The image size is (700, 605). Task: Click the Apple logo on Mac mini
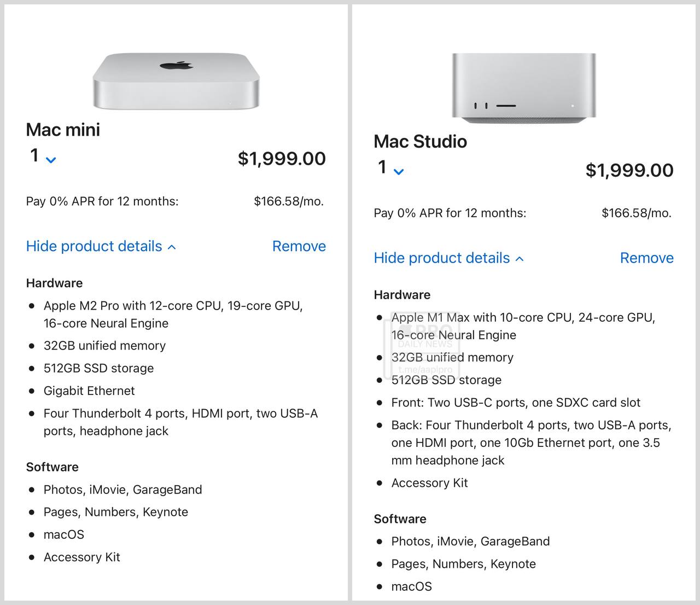[x=176, y=66]
